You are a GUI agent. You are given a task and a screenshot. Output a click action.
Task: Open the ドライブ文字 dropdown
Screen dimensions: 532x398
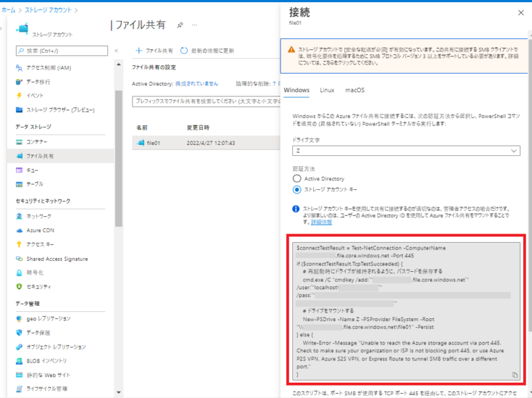(x=406, y=150)
